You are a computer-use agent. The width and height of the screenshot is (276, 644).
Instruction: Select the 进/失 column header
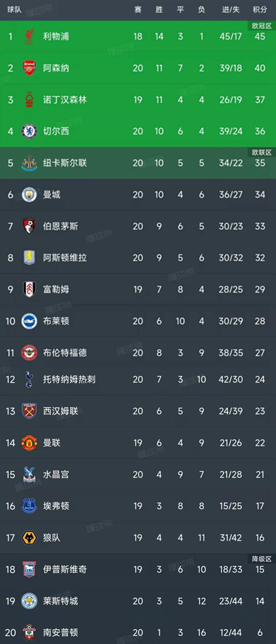[230, 10]
